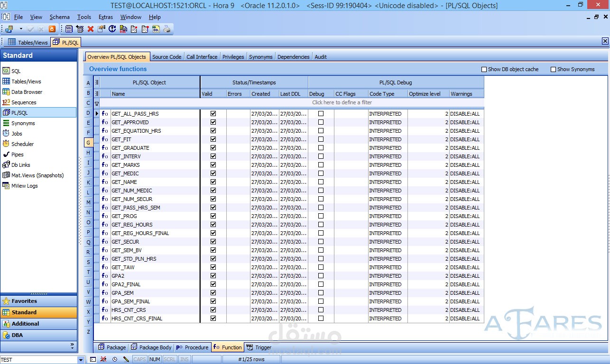Click the printer icon in the toolbar
610x364 pixels.
167,29
